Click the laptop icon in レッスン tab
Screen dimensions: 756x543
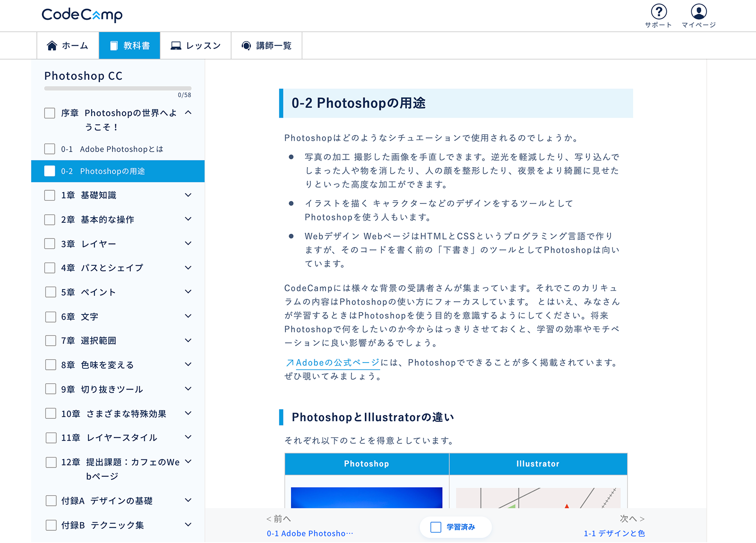pyautogui.click(x=176, y=45)
